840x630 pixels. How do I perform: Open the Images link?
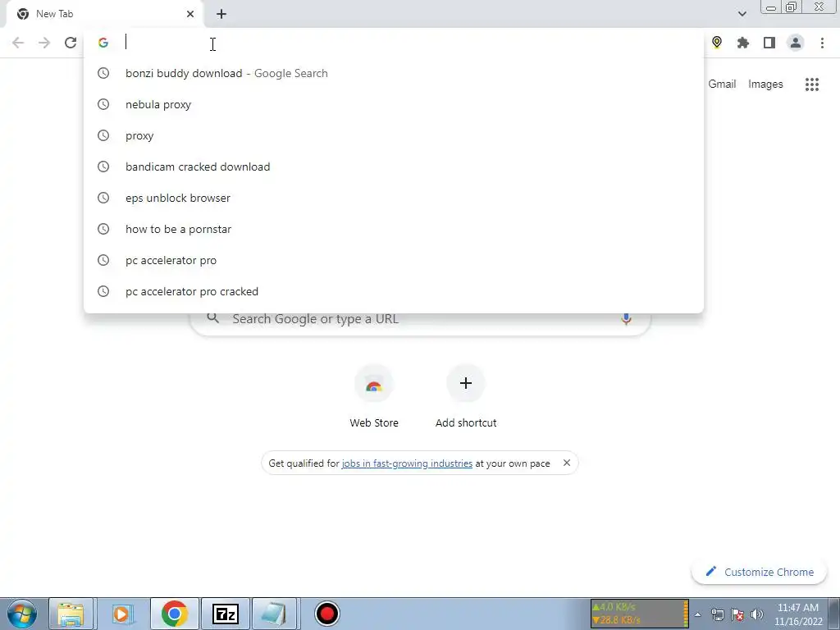(765, 84)
